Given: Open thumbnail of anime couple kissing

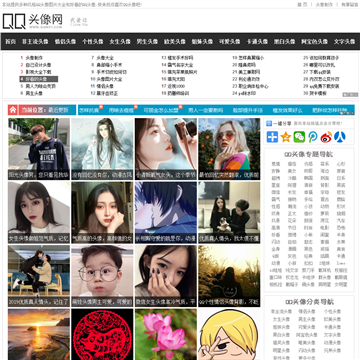Looking at the screenshot, I should (x=166, y=212).
